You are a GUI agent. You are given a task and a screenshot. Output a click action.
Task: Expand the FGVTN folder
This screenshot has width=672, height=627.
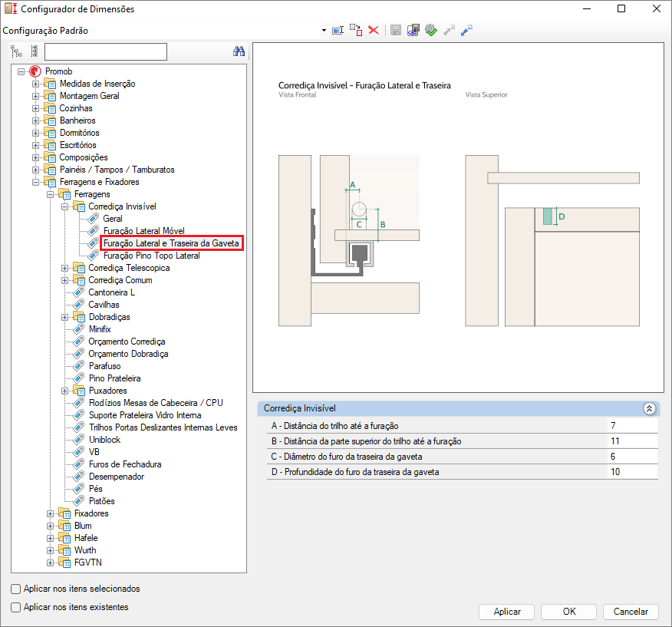tap(50, 563)
